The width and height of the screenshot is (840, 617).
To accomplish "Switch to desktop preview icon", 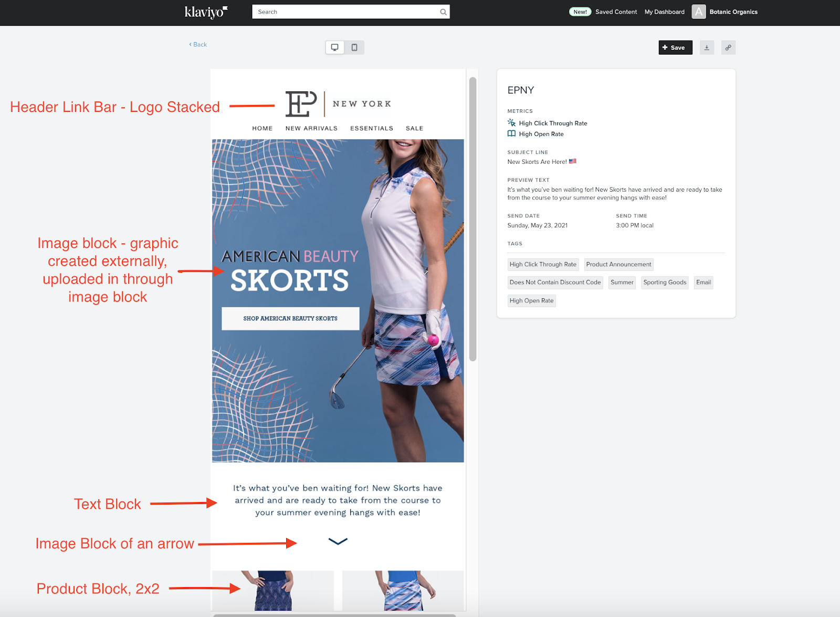I will (335, 47).
